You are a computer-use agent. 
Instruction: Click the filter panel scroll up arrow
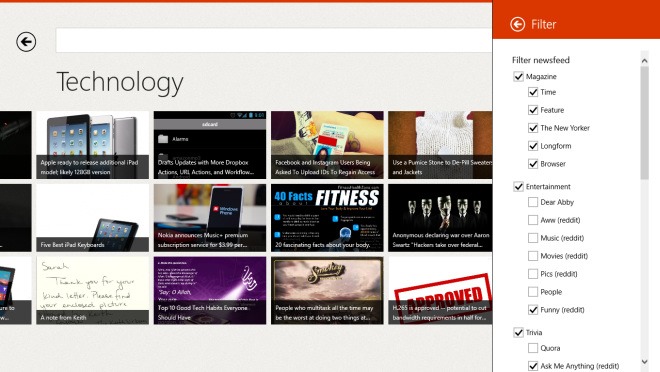click(644, 61)
